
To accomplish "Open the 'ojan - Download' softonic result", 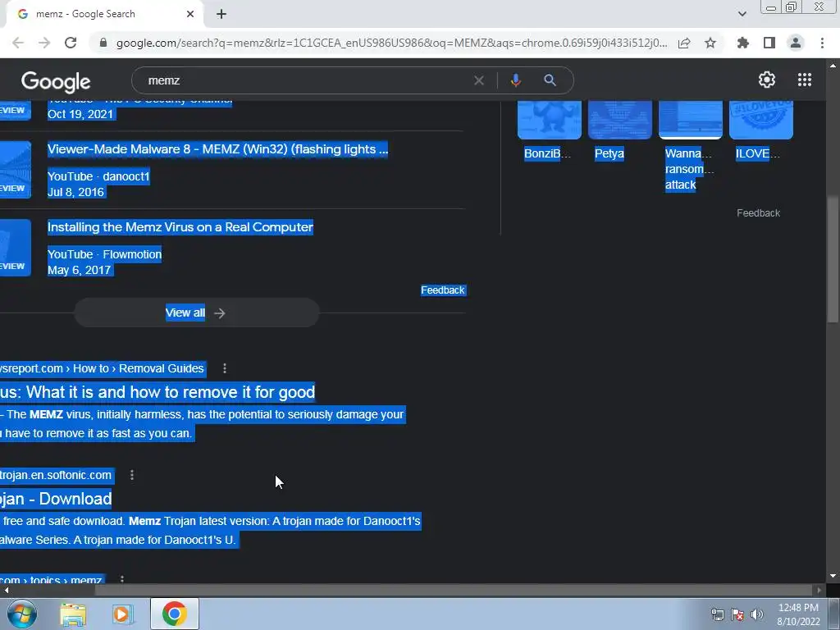I will (56, 499).
